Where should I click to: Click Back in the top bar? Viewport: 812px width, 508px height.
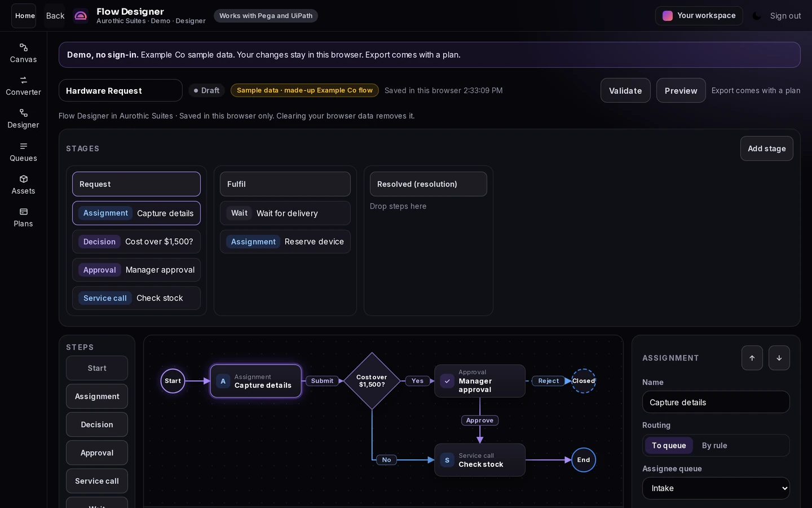(x=55, y=16)
